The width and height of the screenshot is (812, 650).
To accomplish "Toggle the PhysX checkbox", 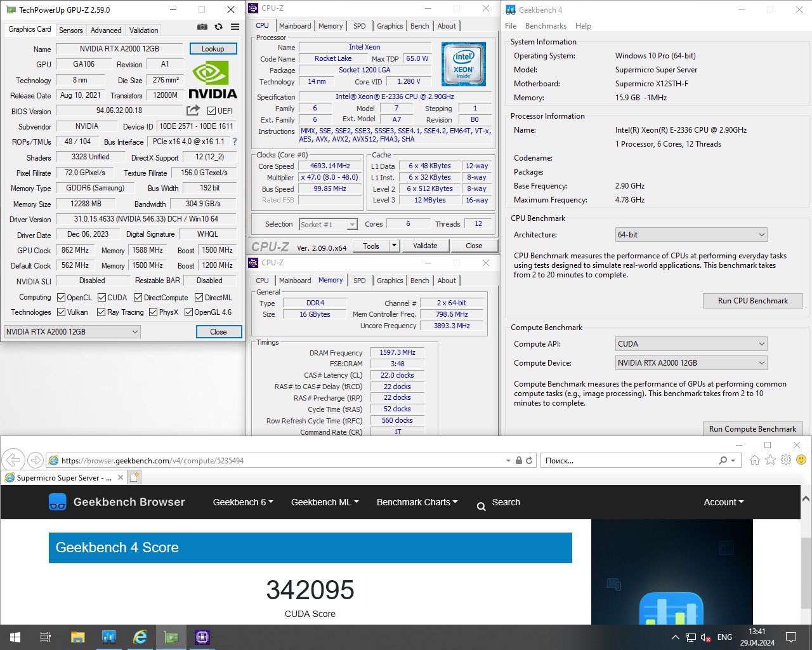I will tap(153, 312).
